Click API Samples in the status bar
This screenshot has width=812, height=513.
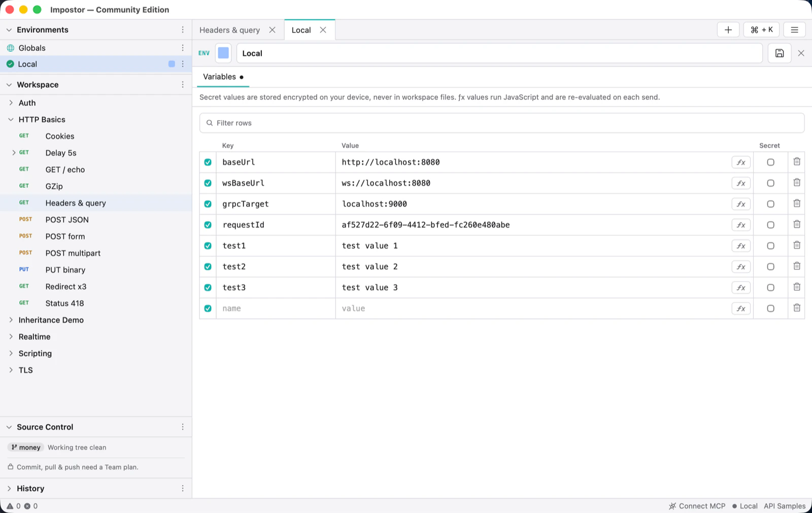[785, 506]
